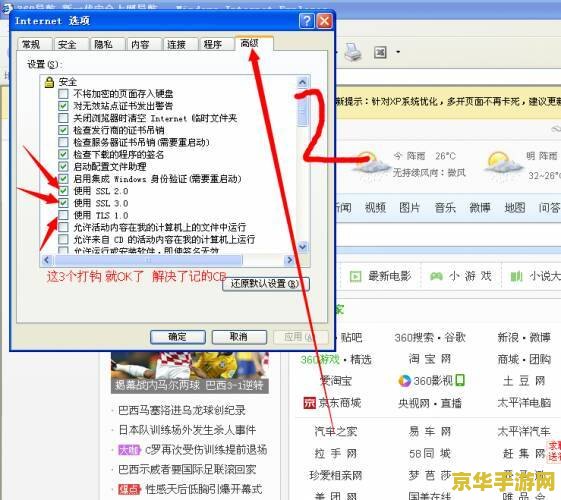
Task: Open the 地图 navigation link
Action: [515, 207]
